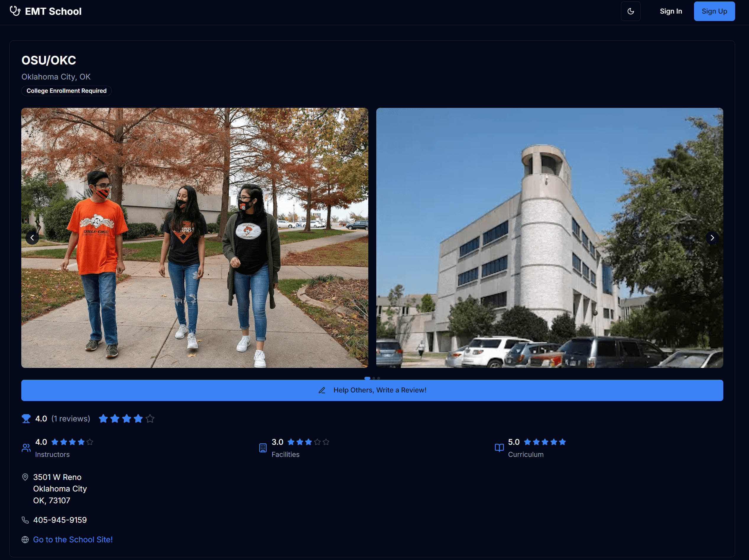Click the pencil icon on the review button
This screenshot has height=560, width=749.
pos(322,390)
